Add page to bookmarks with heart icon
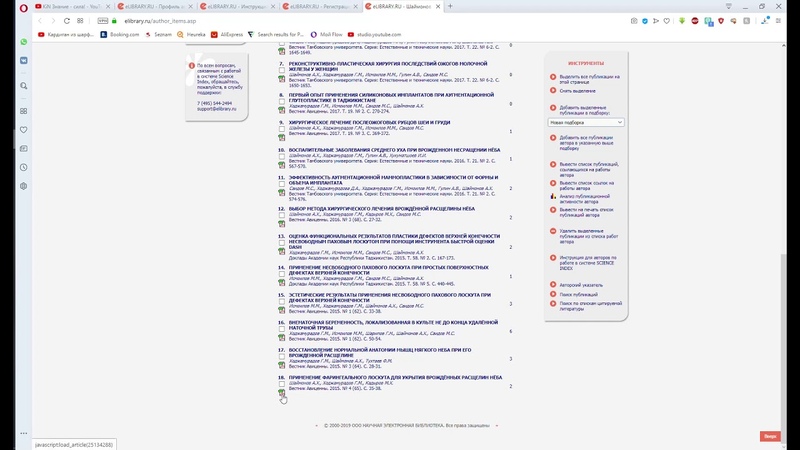800x450 pixels. tap(666, 21)
